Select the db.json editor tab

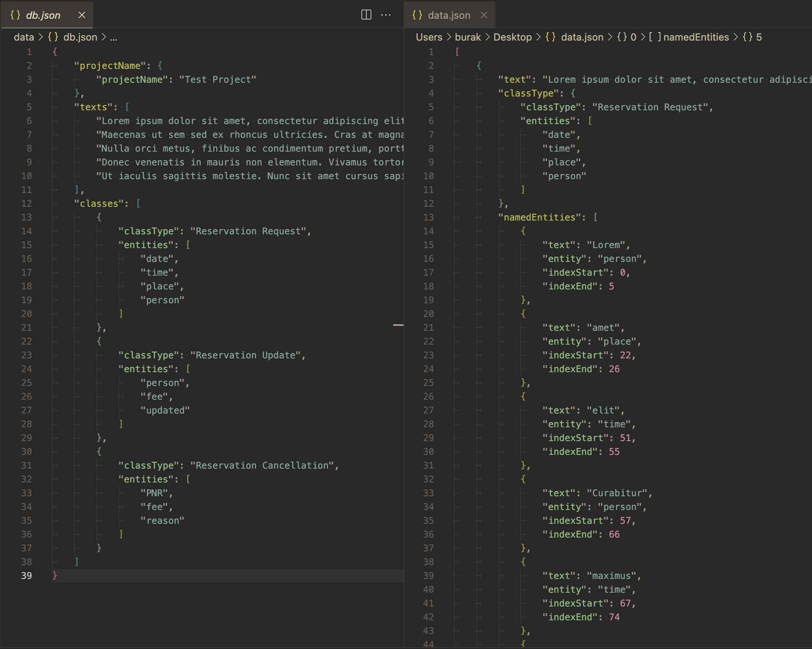tap(47, 15)
